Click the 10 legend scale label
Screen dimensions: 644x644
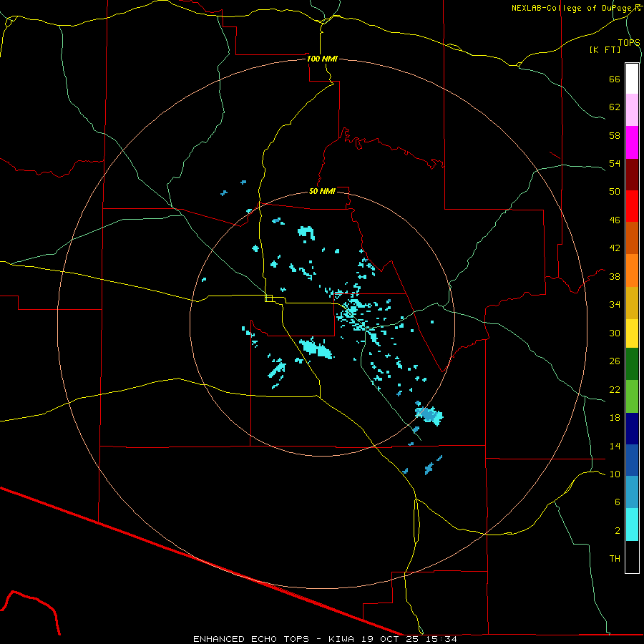coord(615,474)
